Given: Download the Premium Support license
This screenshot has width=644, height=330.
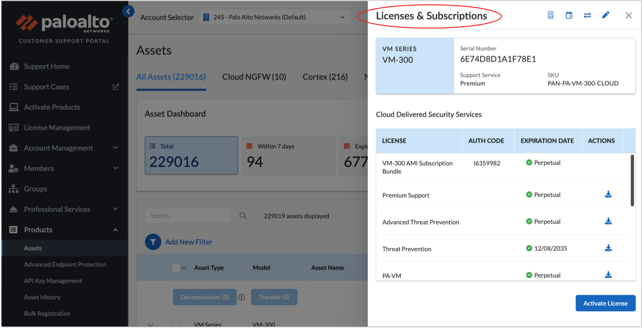Looking at the screenshot, I should pos(608,194).
